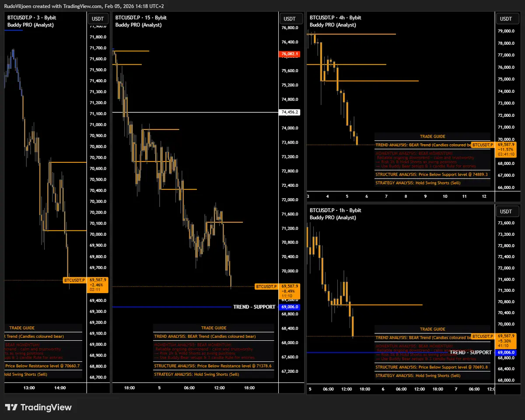The height and width of the screenshot is (420, 525).
Task: Click TRADE GUIDE header on 15-minute chart
Action: click(x=214, y=328)
